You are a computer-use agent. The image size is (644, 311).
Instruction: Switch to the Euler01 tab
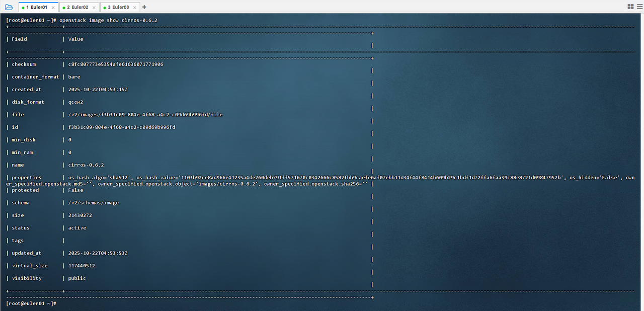pyautogui.click(x=37, y=7)
